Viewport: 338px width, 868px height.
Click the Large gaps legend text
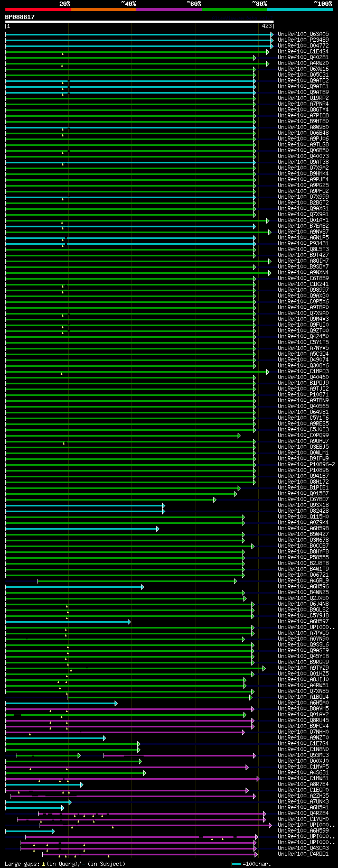65,864
